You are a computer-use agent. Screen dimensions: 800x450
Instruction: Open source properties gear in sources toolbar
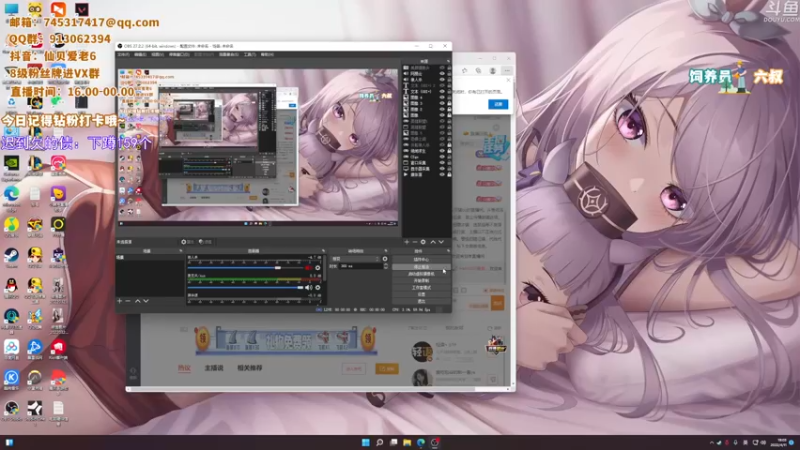[423, 242]
